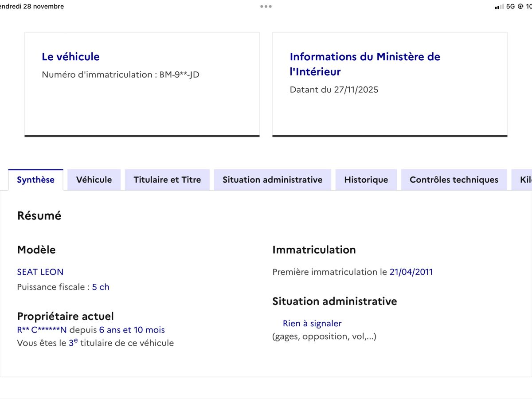532x399 pixels.
Task: Tap the cellular signal bars icon
Action: 499,7
